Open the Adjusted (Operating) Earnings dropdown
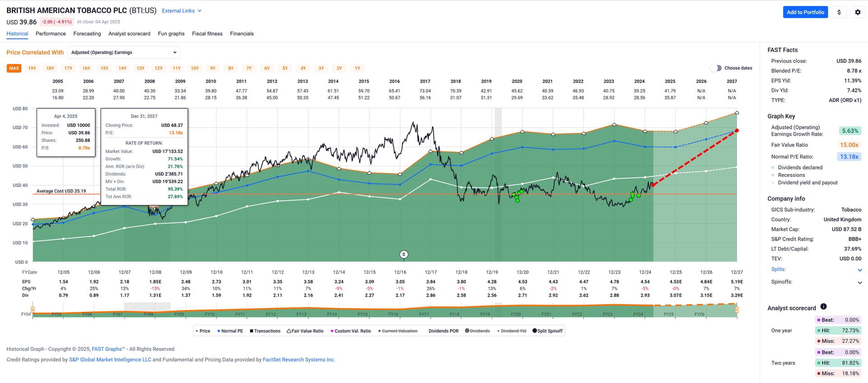868x383 pixels. pyautogui.click(x=124, y=52)
